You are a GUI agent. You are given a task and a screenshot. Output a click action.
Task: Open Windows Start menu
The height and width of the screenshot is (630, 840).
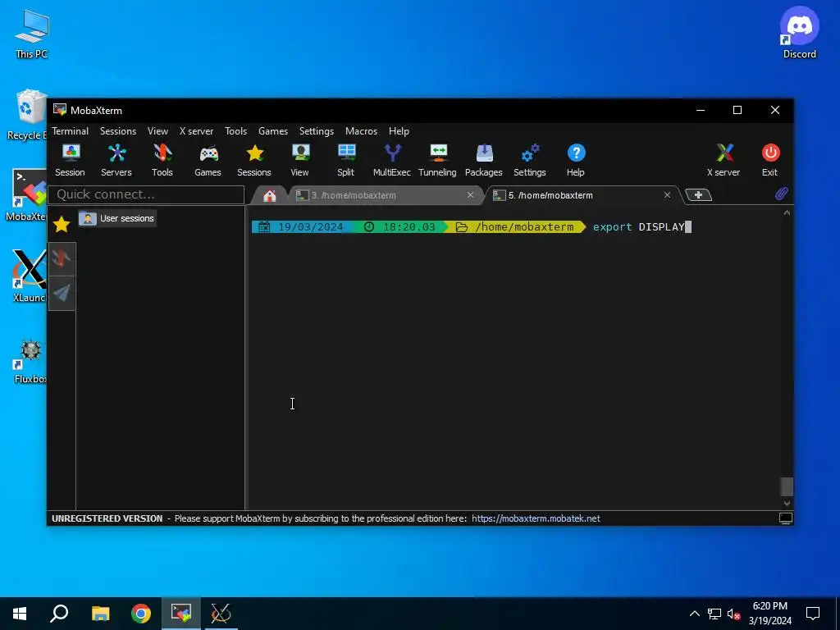[20, 614]
